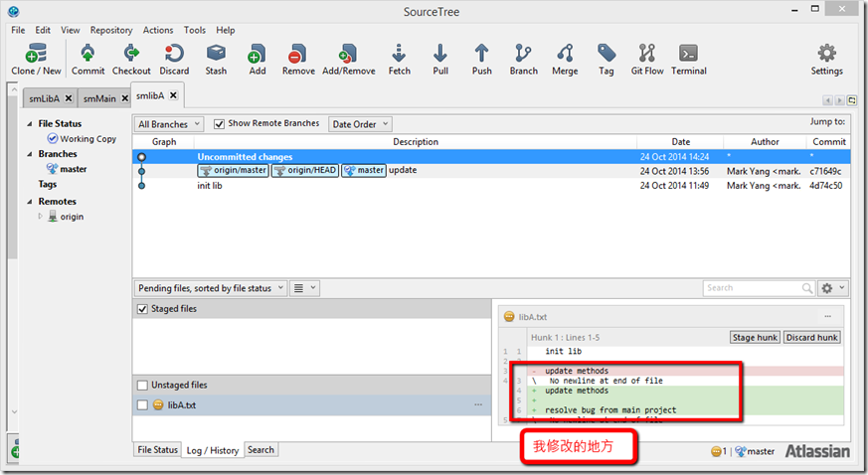This screenshot has width=868, height=475.
Task: Click the Push toolbar icon
Action: 481,60
